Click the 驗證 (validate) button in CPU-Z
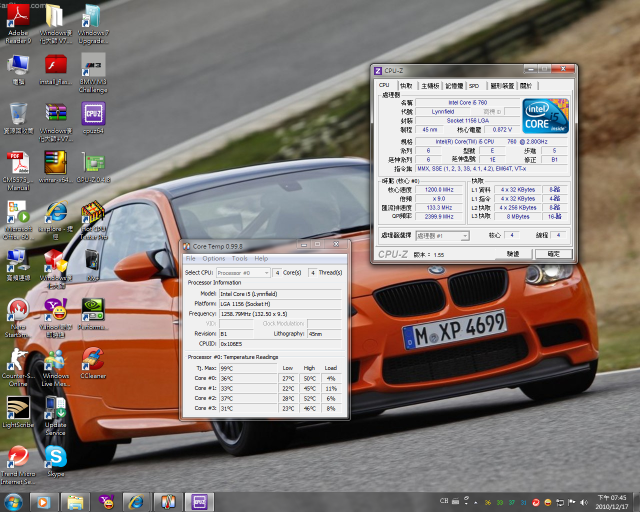The height and width of the screenshot is (512, 640). click(513, 254)
